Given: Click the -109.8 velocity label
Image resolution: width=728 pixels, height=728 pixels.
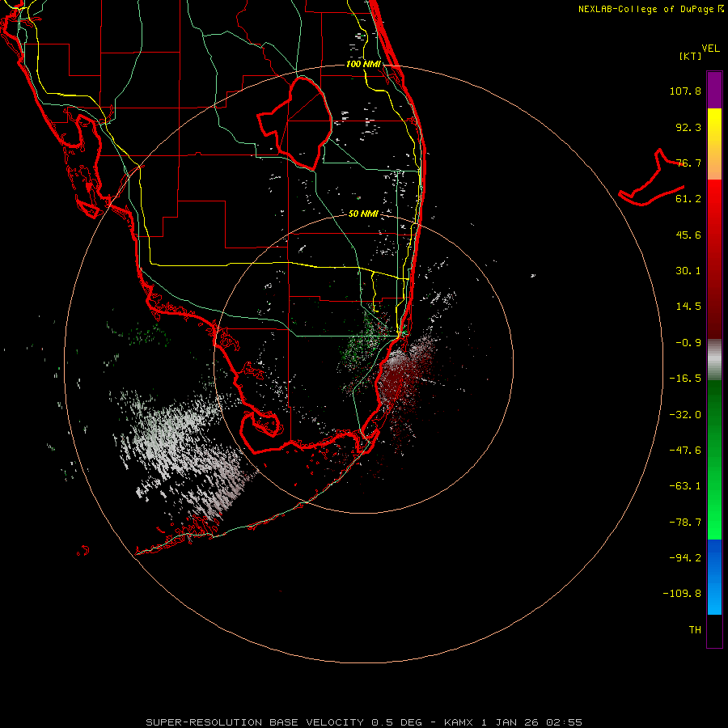Looking at the screenshot, I should coord(682,594).
